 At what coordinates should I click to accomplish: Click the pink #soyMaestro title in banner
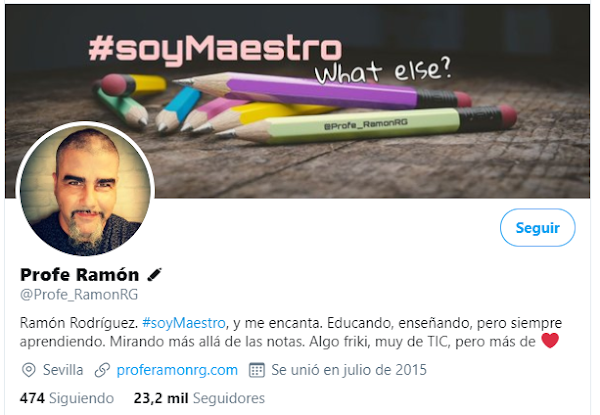click(215, 50)
